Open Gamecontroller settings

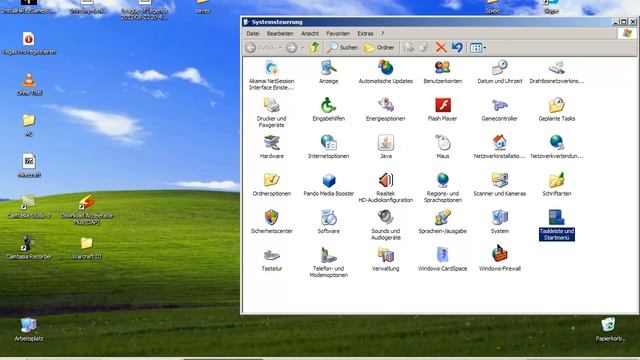(x=500, y=109)
